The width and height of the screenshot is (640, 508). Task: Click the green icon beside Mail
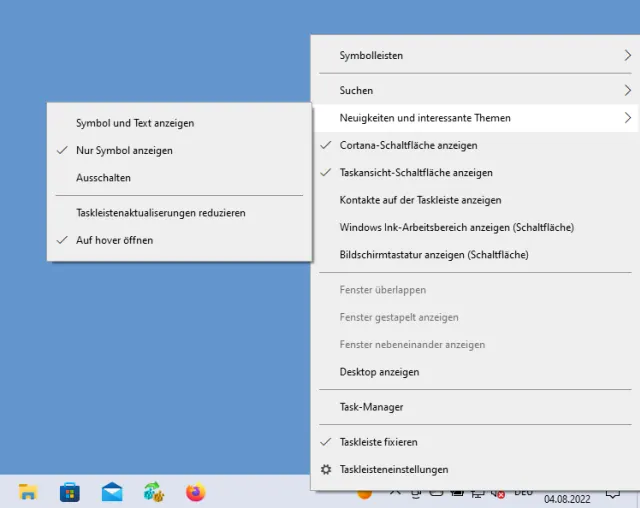tap(153, 492)
